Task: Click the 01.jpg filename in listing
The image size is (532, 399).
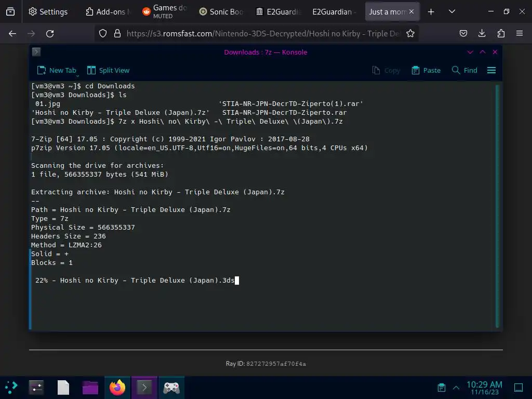Action: [x=48, y=104]
